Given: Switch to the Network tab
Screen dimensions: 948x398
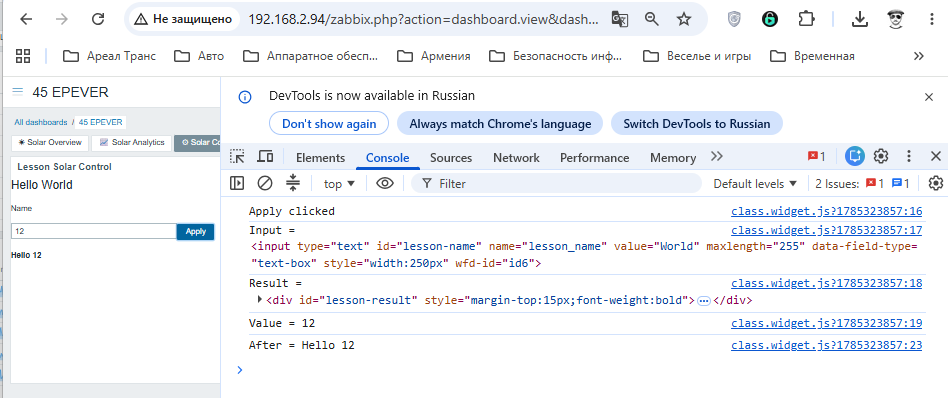Looking at the screenshot, I should (x=516, y=158).
